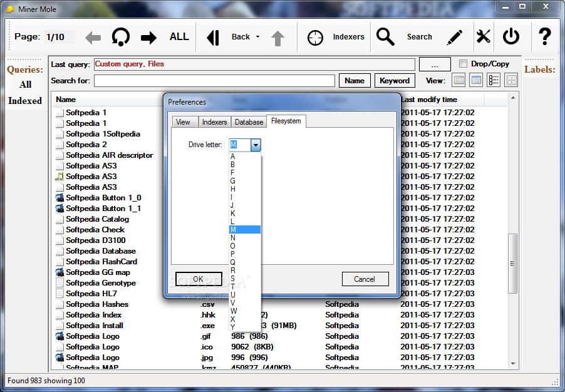Show ALL results
Screen dimensions: 565x392
[179, 37]
